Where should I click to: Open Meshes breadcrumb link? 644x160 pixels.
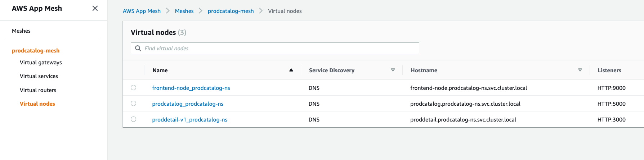(x=184, y=11)
